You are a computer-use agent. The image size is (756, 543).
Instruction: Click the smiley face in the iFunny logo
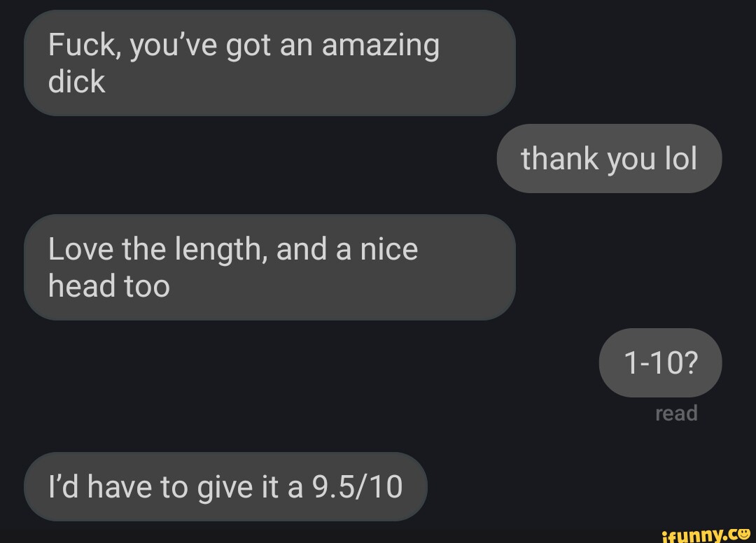pyautogui.click(x=745, y=534)
